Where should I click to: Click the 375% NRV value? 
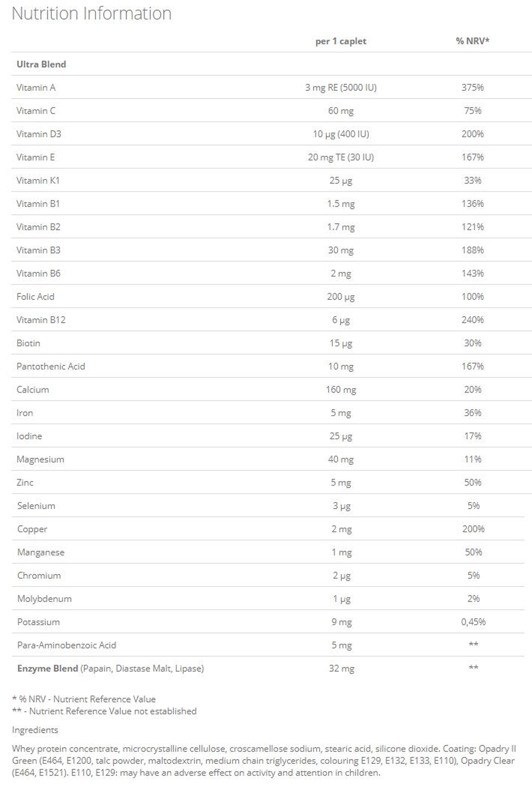[x=472, y=88]
